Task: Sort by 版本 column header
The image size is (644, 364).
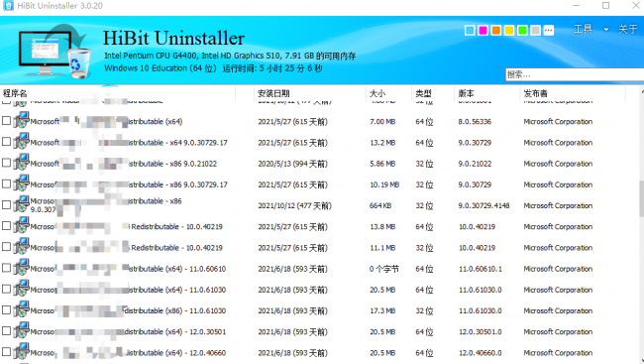Action: (x=467, y=93)
